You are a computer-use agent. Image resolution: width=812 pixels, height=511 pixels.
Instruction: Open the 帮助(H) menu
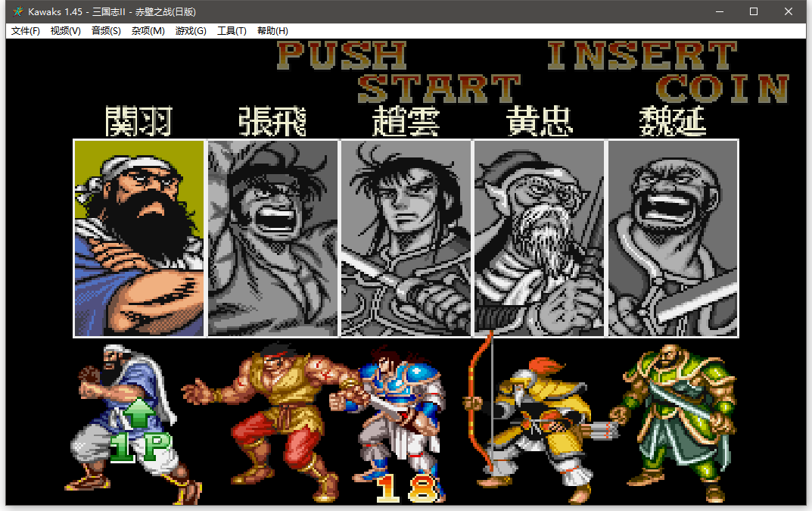point(272,31)
